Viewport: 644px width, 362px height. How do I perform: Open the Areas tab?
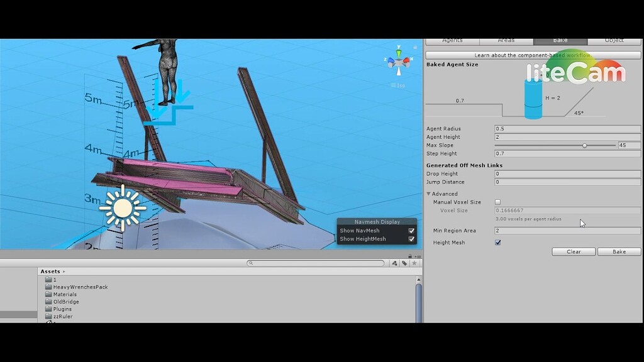[505, 40]
